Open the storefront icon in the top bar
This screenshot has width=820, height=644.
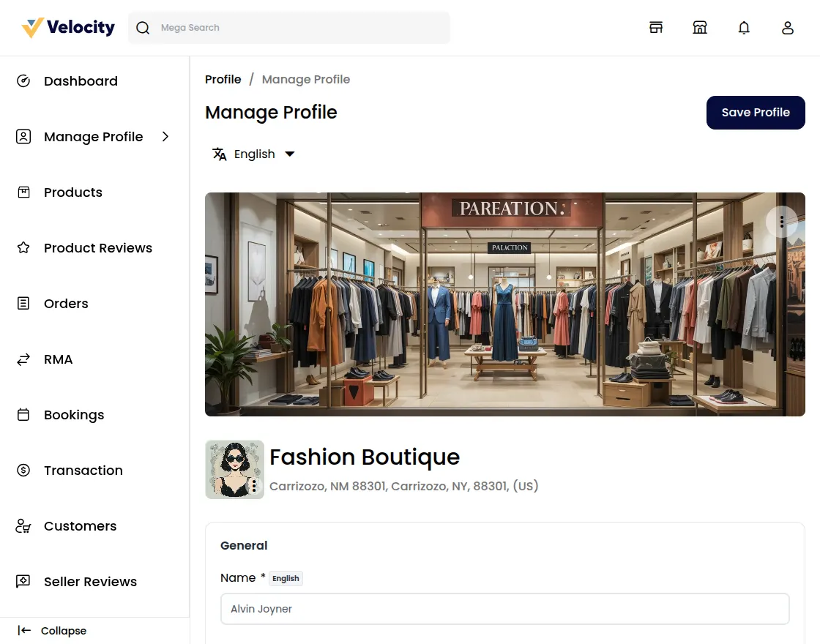click(x=700, y=27)
